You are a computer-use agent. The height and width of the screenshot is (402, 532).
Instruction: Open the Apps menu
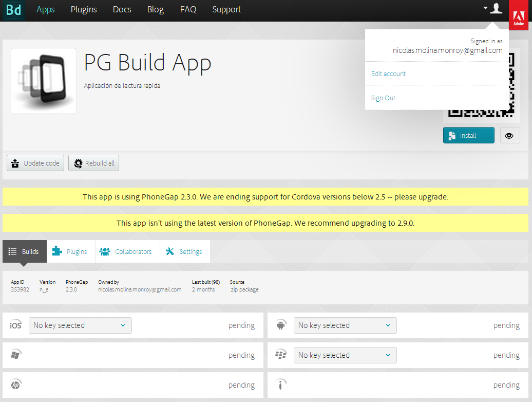click(x=46, y=9)
